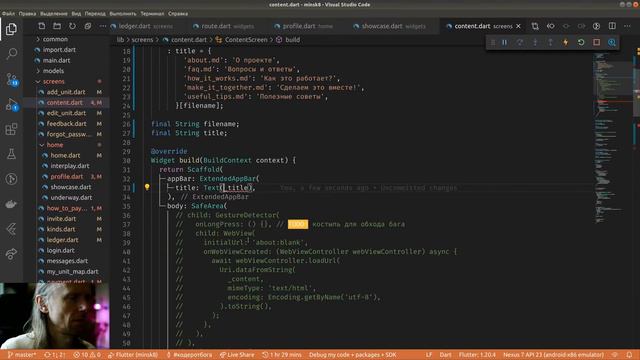Click New File icon in explorer header
This screenshot has height=360, width=640.
42,26
